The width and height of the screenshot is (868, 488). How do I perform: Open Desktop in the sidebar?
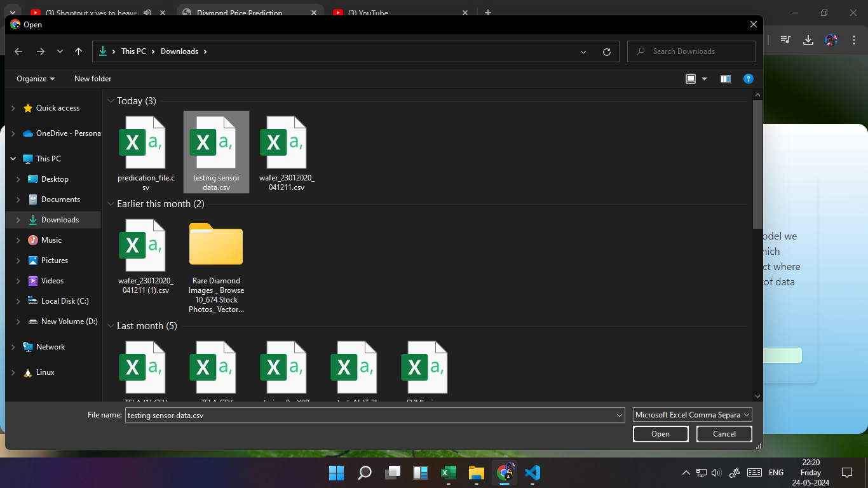pos(55,179)
